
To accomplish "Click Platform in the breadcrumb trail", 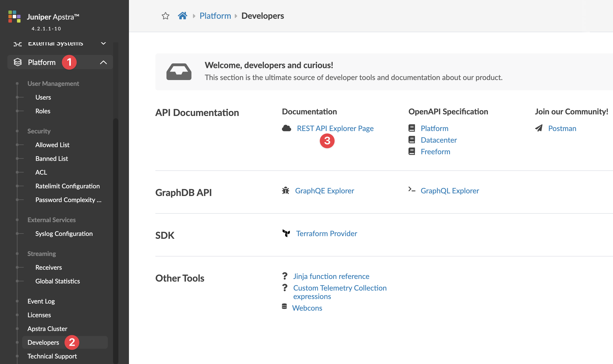I will [215, 16].
